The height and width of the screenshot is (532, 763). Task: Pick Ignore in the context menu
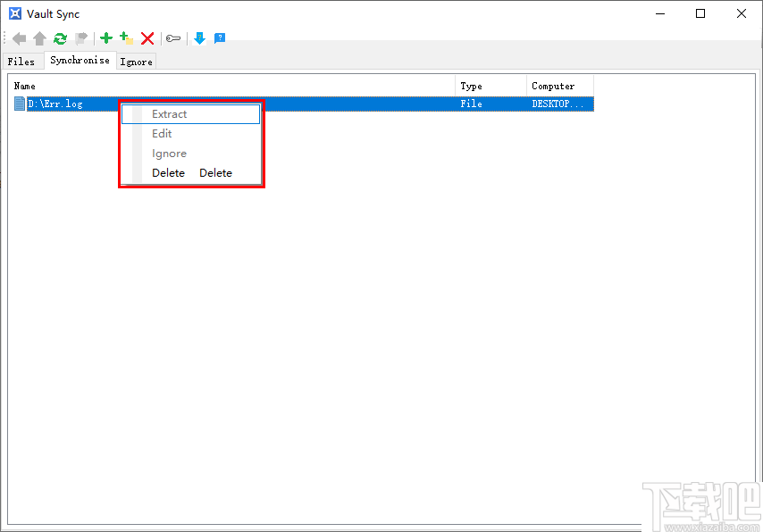[191, 154]
